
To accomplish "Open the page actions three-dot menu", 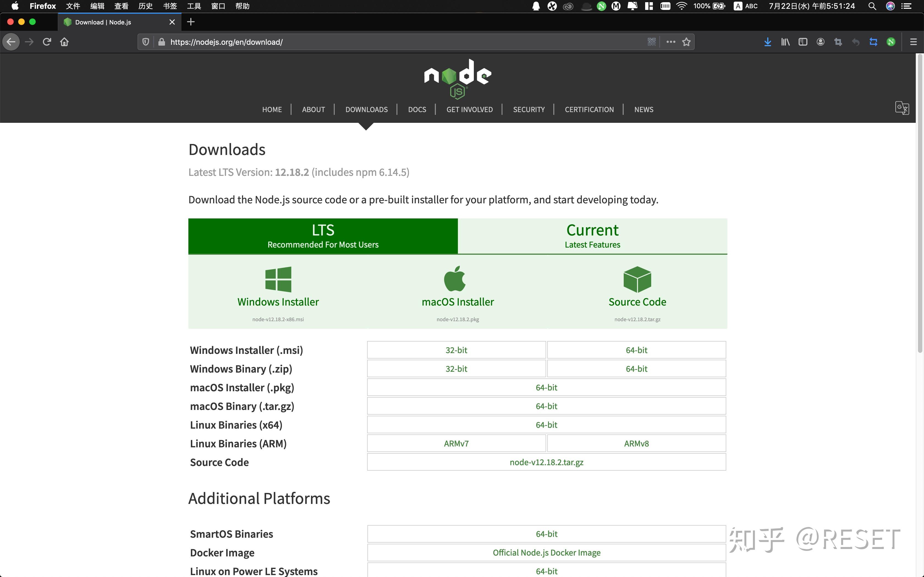I will coord(670,42).
